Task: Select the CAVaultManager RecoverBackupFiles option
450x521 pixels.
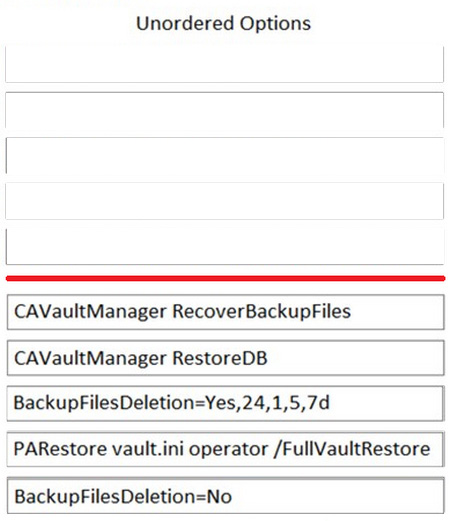Action: (x=225, y=312)
